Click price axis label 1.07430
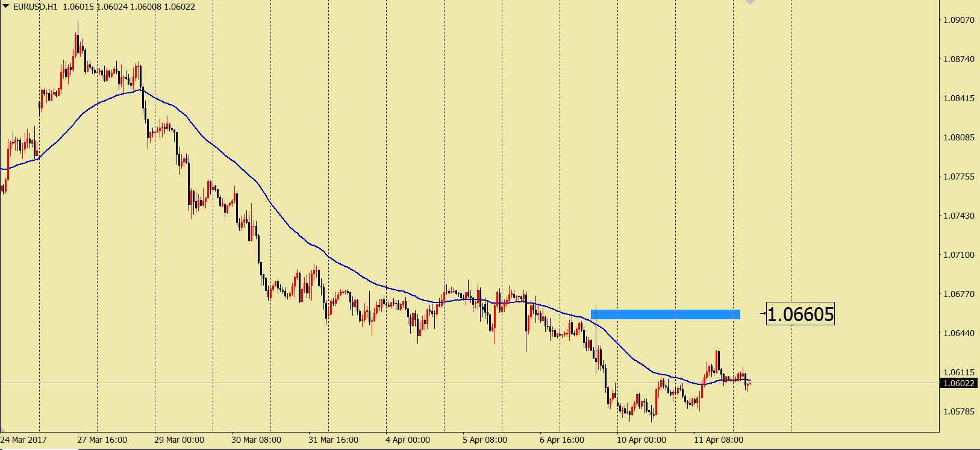The height and width of the screenshot is (450, 980). (x=958, y=216)
